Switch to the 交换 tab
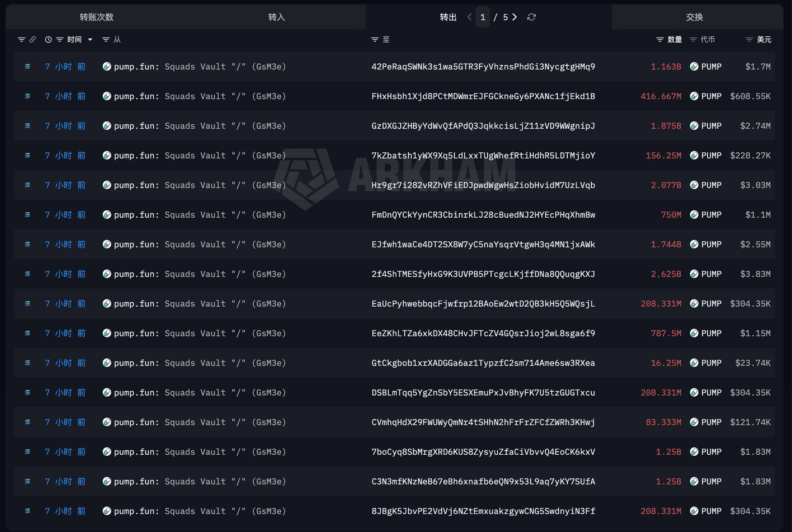Image resolution: width=792 pixels, height=532 pixels. (x=694, y=17)
